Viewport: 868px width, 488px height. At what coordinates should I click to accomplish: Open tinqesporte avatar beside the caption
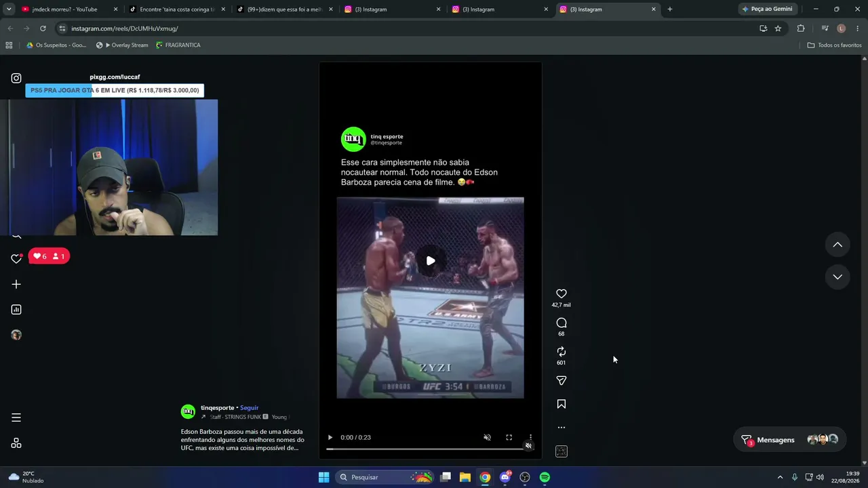pyautogui.click(x=188, y=411)
